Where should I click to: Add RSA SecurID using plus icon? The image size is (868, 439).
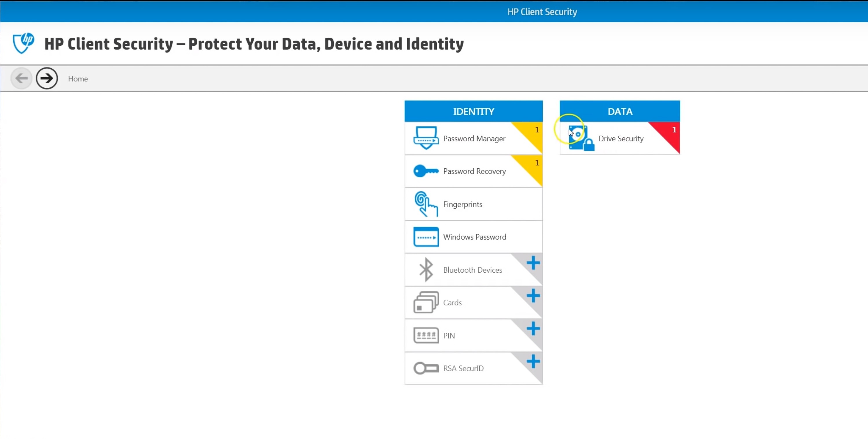pyautogui.click(x=533, y=361)
